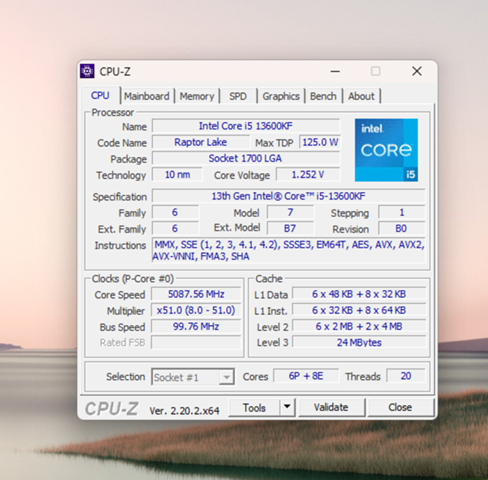Click the Ext. Model value B7

[x=290, y=228]
